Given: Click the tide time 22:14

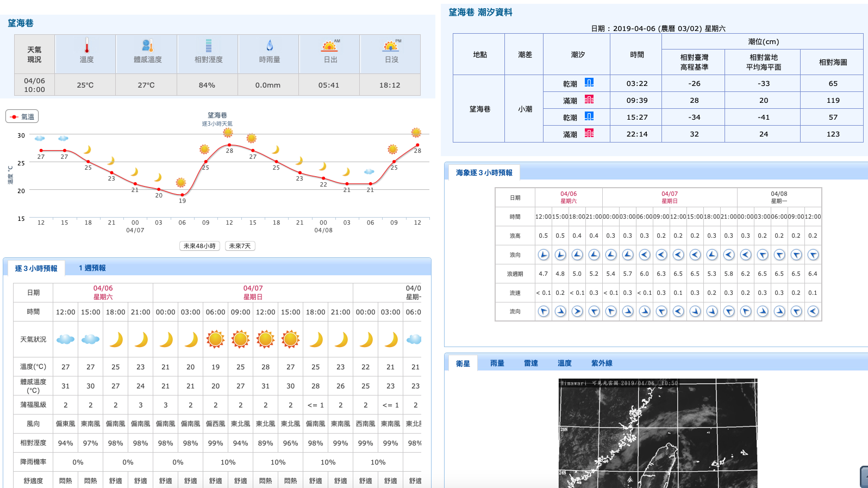Looking at the screenshot, I should pyautogui.click(x=636, y=134).
